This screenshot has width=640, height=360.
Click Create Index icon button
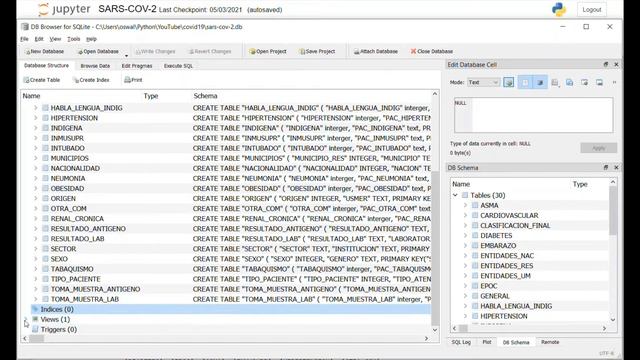click(x=76, y=80)
